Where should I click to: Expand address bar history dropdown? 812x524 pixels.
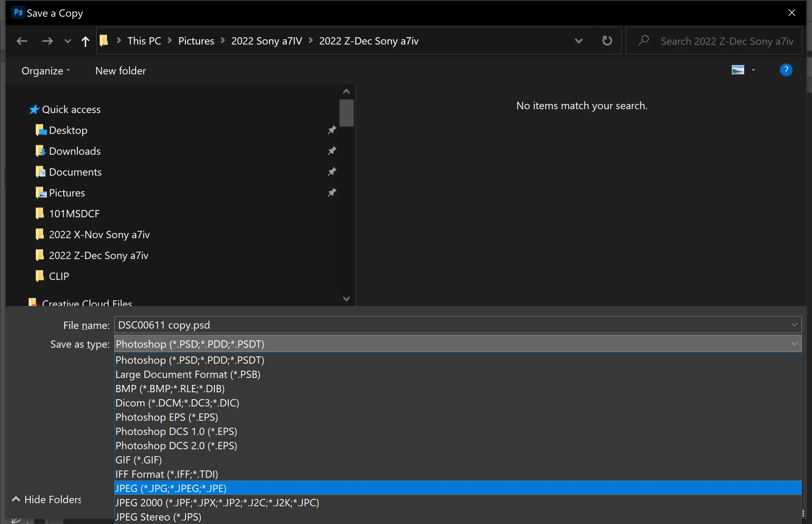tap(579, 41)
